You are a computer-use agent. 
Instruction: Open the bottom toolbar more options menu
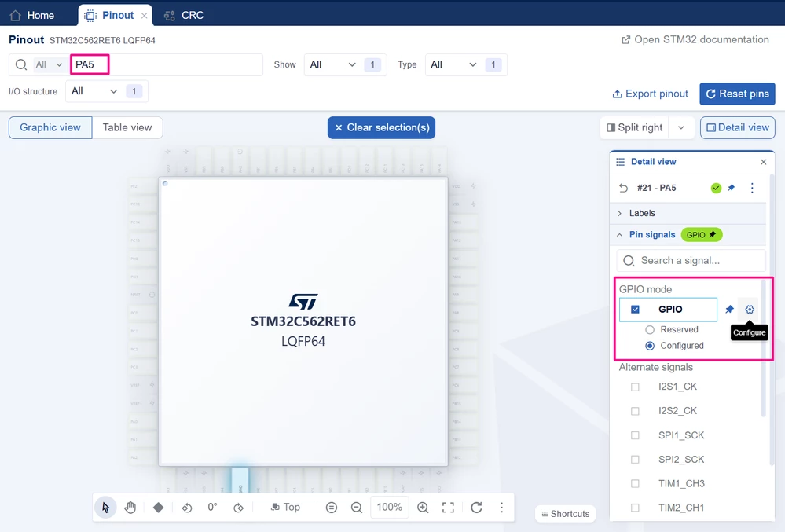click(501, 508)
